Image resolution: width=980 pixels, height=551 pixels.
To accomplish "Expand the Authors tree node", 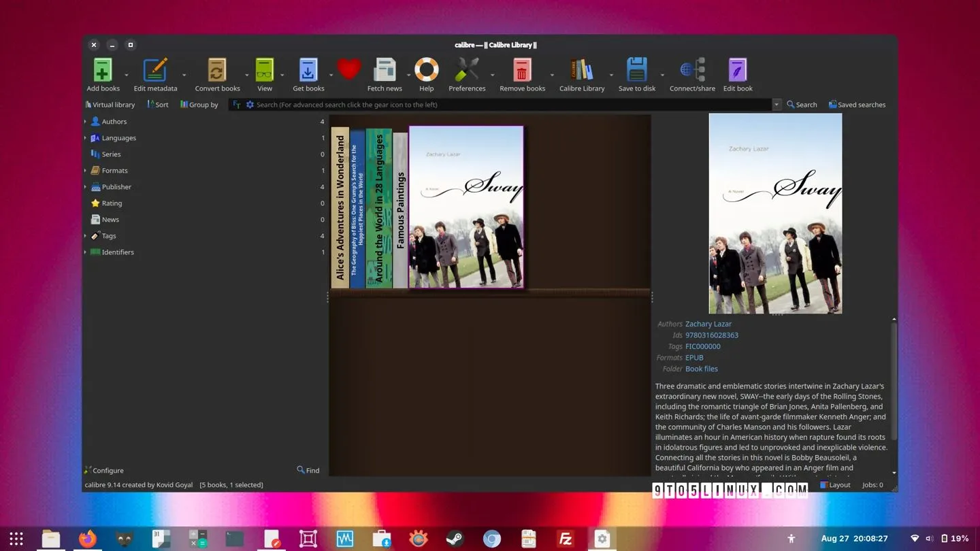I will point(85,122).
